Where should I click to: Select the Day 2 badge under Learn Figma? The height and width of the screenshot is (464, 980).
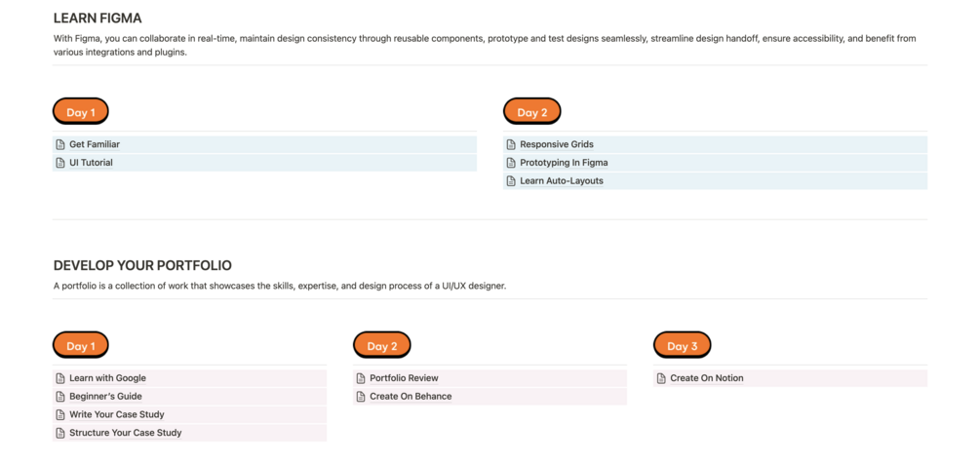[531, 112]
